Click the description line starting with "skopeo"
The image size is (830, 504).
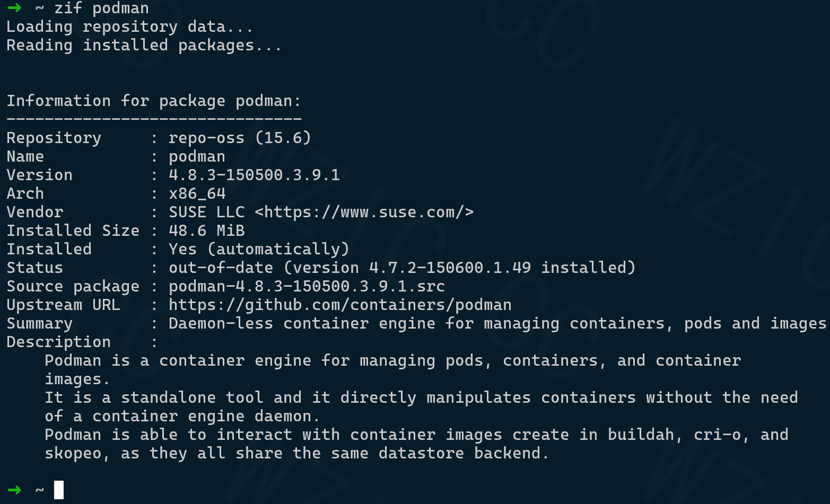[x=296, y=453]
